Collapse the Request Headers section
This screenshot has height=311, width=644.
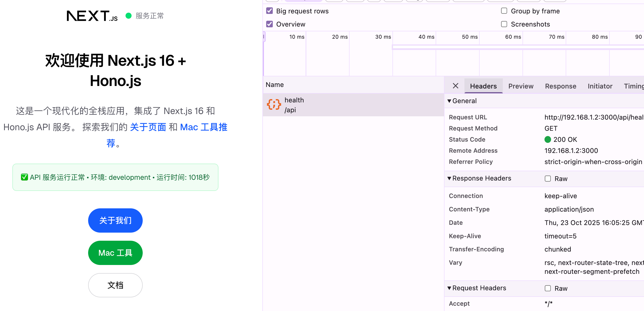(x=449, y=288)
